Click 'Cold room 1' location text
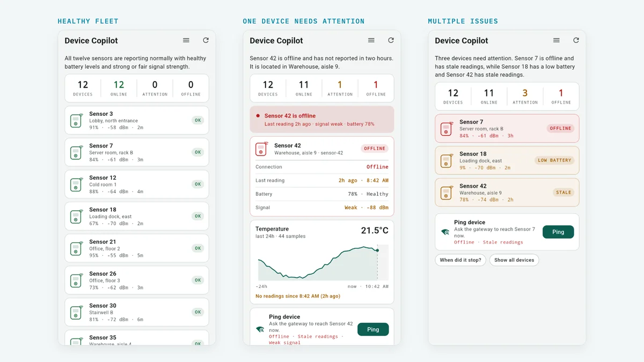Image resolution: width=644 pixels, height=362 pixels. (x=103, y=184)
